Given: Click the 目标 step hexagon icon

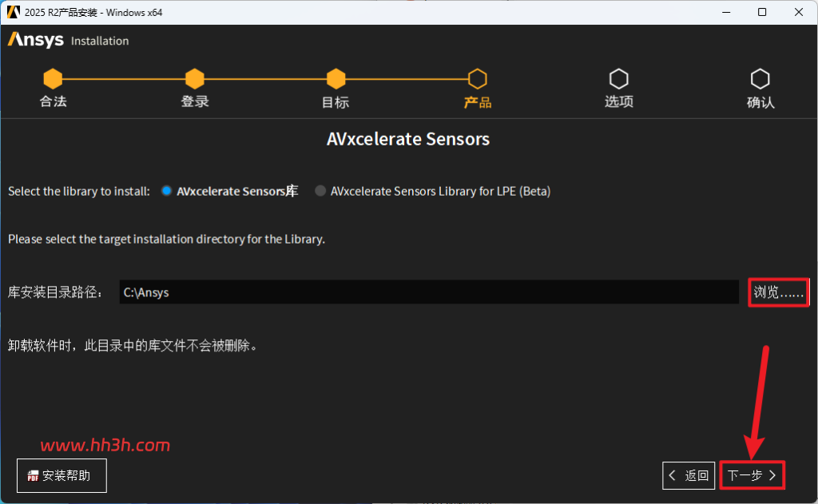Looking at the screenshot, I should click(336, 79).
